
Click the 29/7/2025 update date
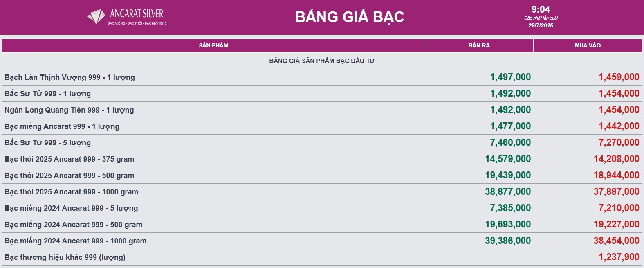[541, 25]
